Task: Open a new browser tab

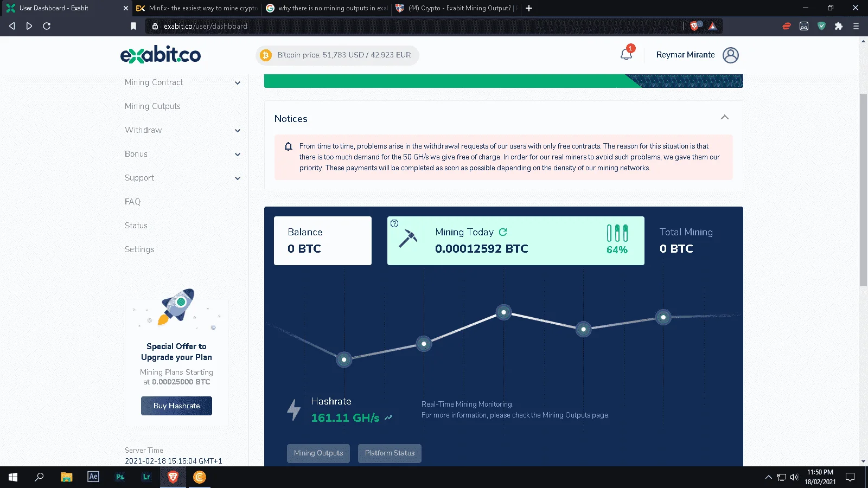Action: [529, 8]
